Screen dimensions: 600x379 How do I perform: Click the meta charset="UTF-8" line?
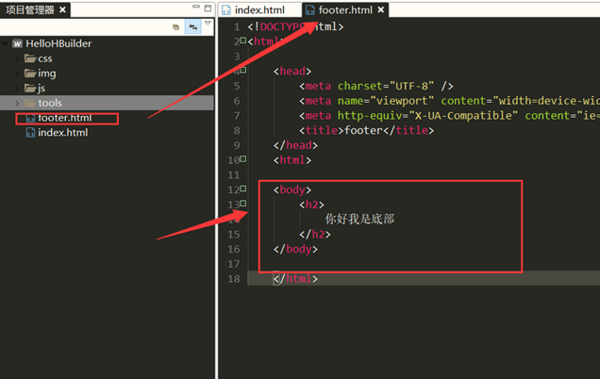(x=377, y=86)
